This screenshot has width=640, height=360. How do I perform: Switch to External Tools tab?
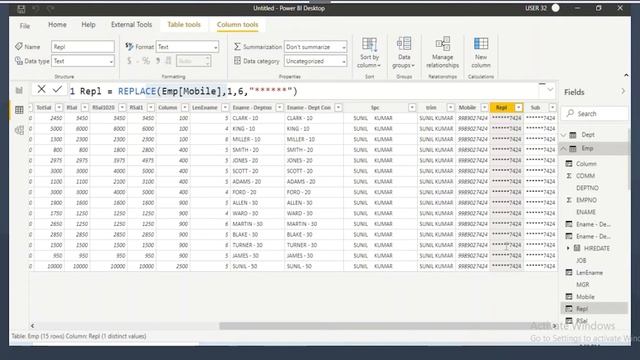[x=131, y=24]
